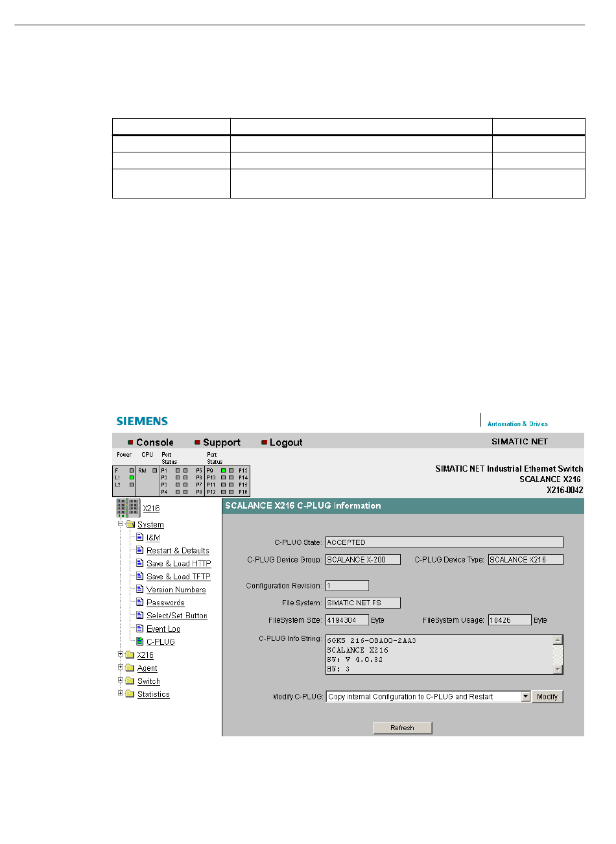Collapse the System tree node
Image resolution: width=616 pixels, height=844 pixels.
[x=121, y=524]
